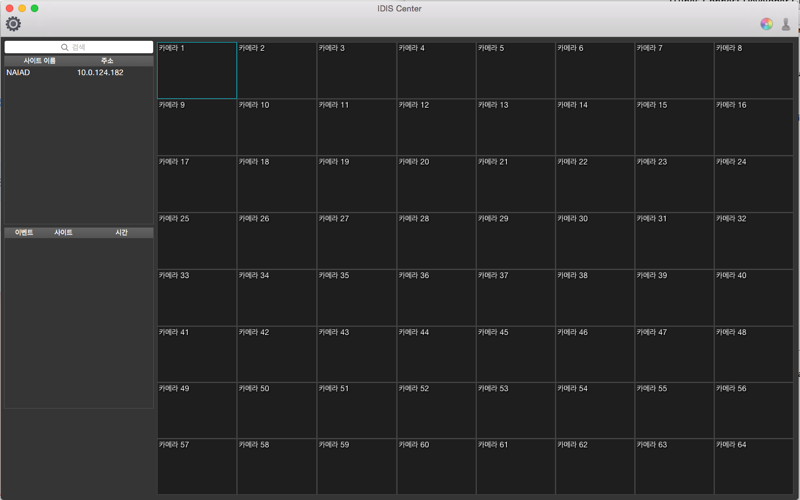Open the settings gear icon

(x=13, y=23)
